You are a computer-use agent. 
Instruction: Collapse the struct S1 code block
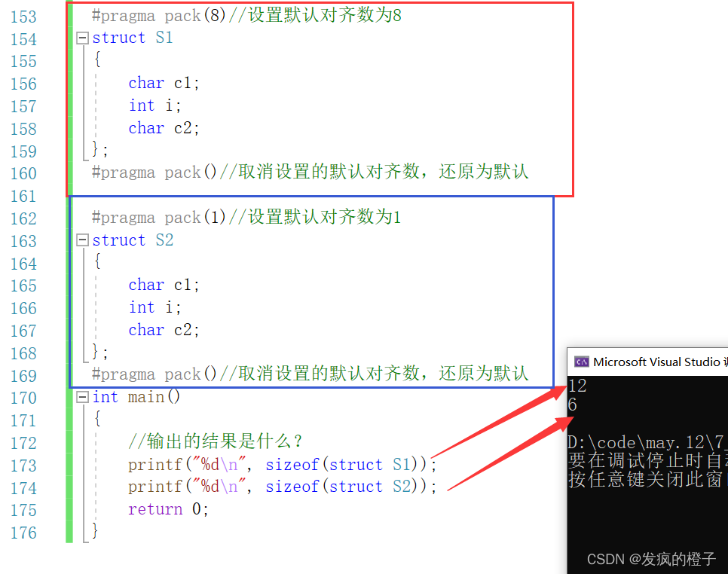[x=83, y=38]
